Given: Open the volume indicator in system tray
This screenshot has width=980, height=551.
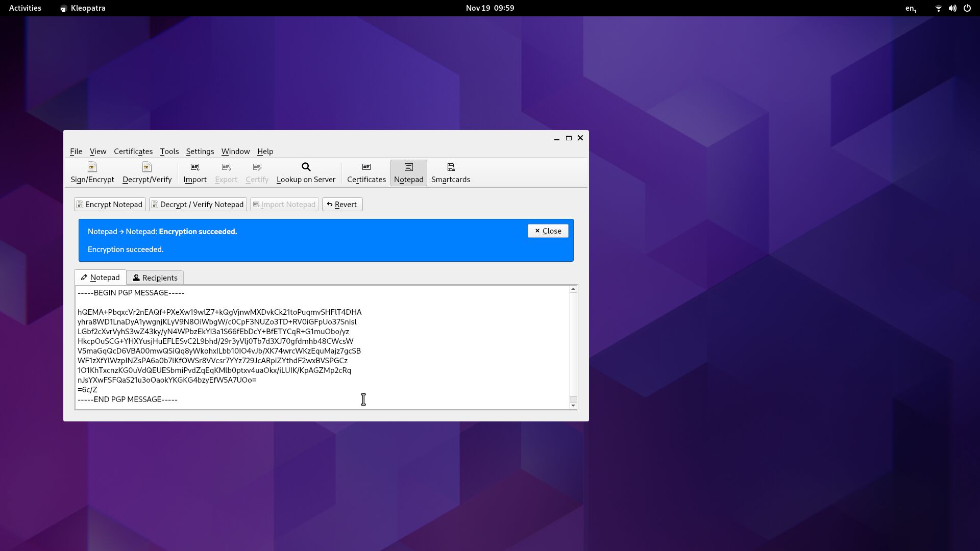Looking at the screenshot, I should click(952, 8).
